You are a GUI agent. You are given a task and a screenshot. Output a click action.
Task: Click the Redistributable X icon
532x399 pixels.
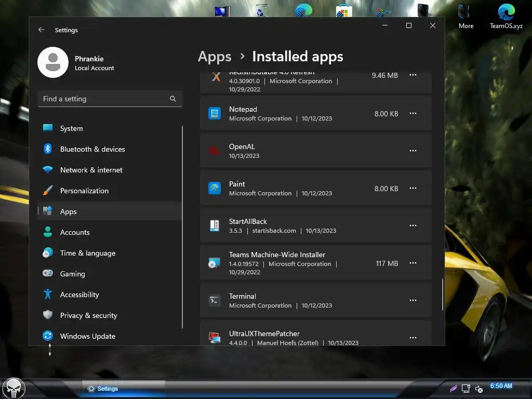pos(216,77)
